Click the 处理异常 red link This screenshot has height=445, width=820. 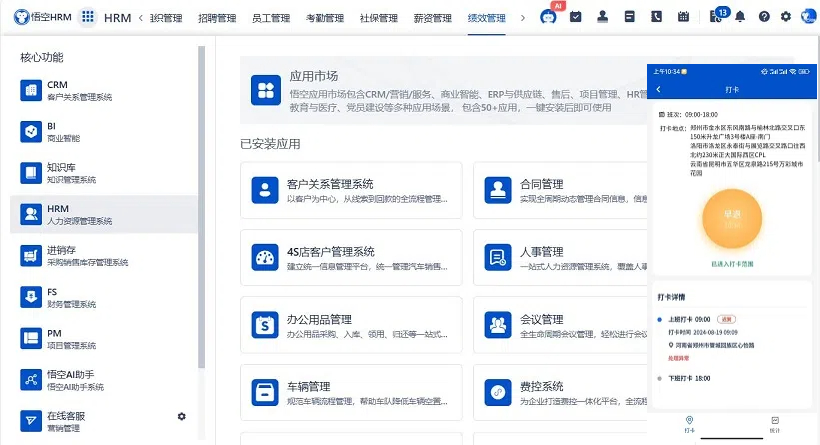point(678,358)
